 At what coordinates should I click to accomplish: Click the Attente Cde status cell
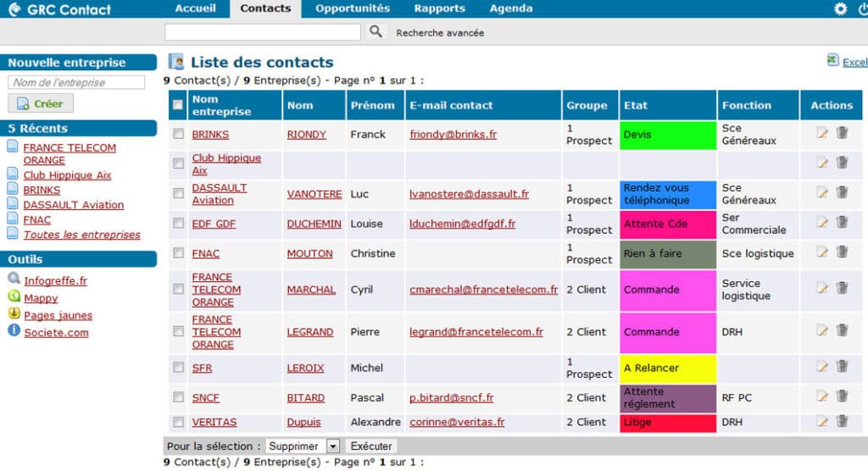668,224
